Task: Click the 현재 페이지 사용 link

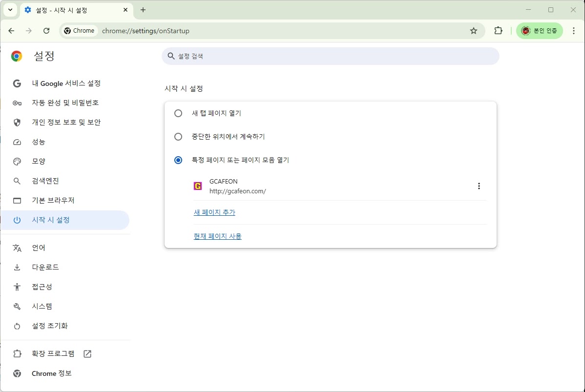Action: click(x=217, y=236)
